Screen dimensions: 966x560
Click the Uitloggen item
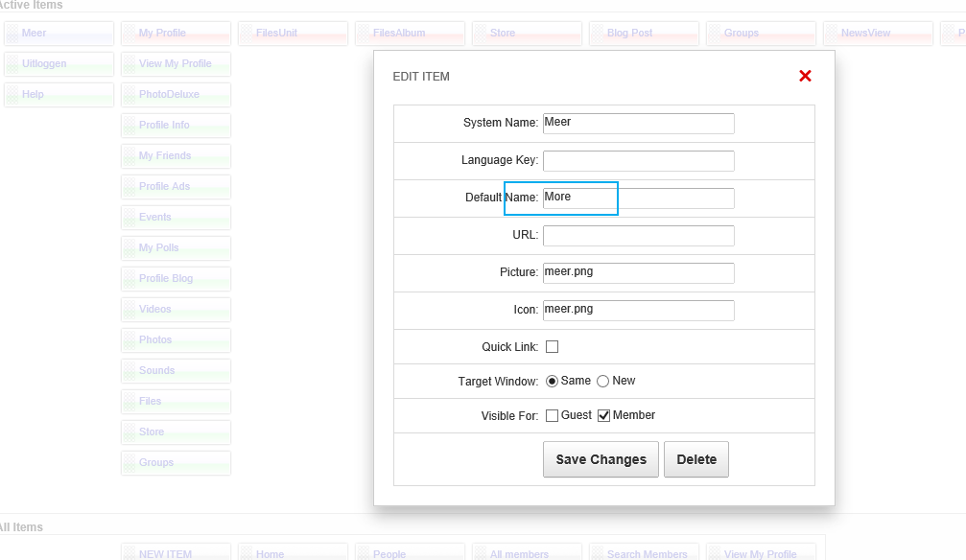(x=59, y=64)
